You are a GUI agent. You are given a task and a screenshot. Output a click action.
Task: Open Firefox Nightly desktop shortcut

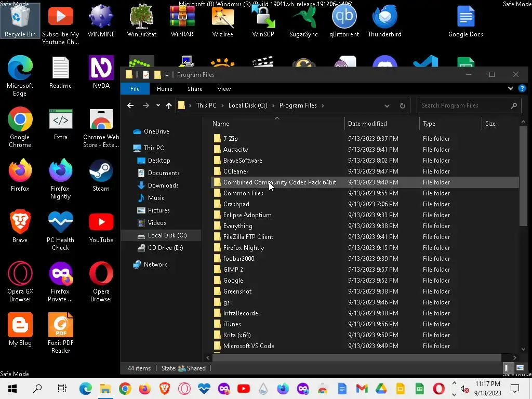pos(60,179)
